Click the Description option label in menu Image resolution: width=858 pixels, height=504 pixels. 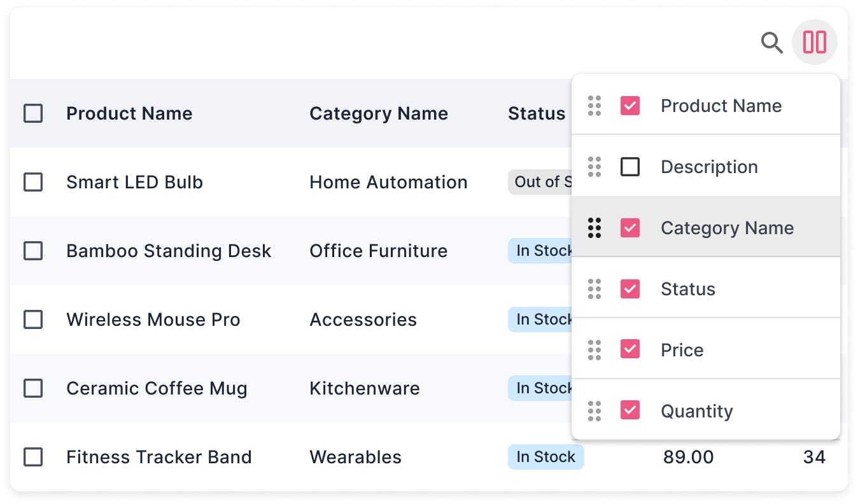(x=709, y=167)
